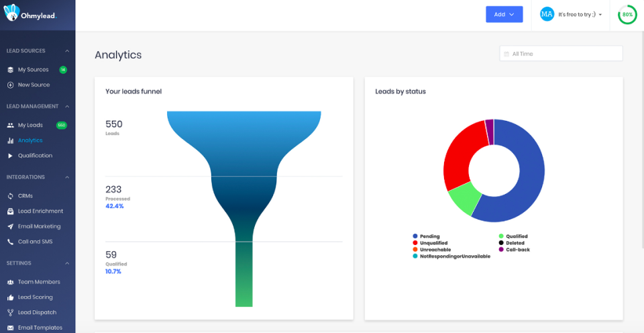Click the 42.4% processed rate

[115, 206]
